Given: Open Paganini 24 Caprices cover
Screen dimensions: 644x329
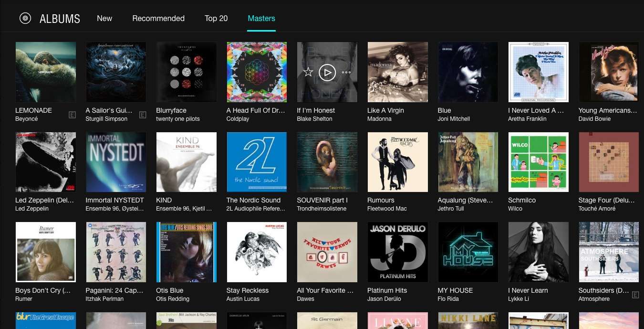Looking at the screenshot, I should (x=116, y=252).
